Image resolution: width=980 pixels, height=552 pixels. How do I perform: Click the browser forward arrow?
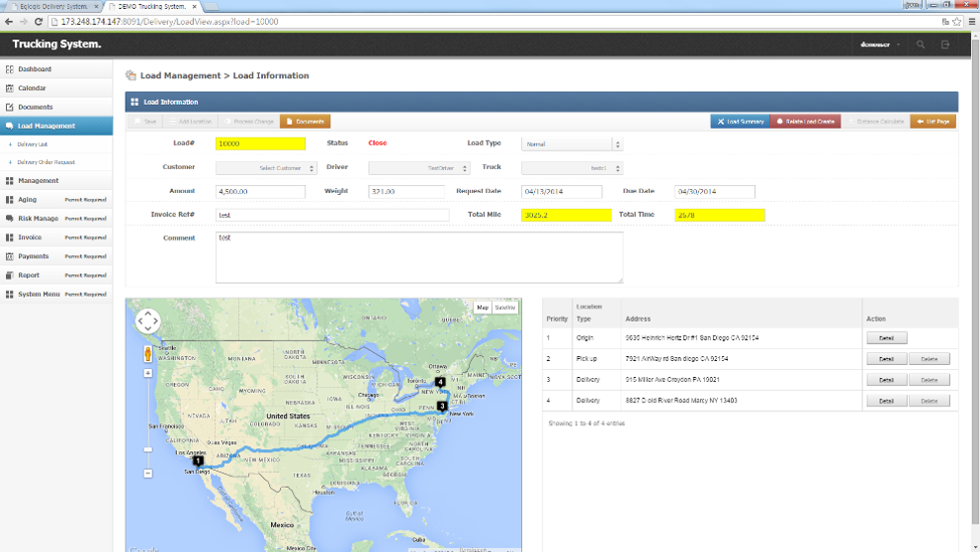(x=24, y=21)
